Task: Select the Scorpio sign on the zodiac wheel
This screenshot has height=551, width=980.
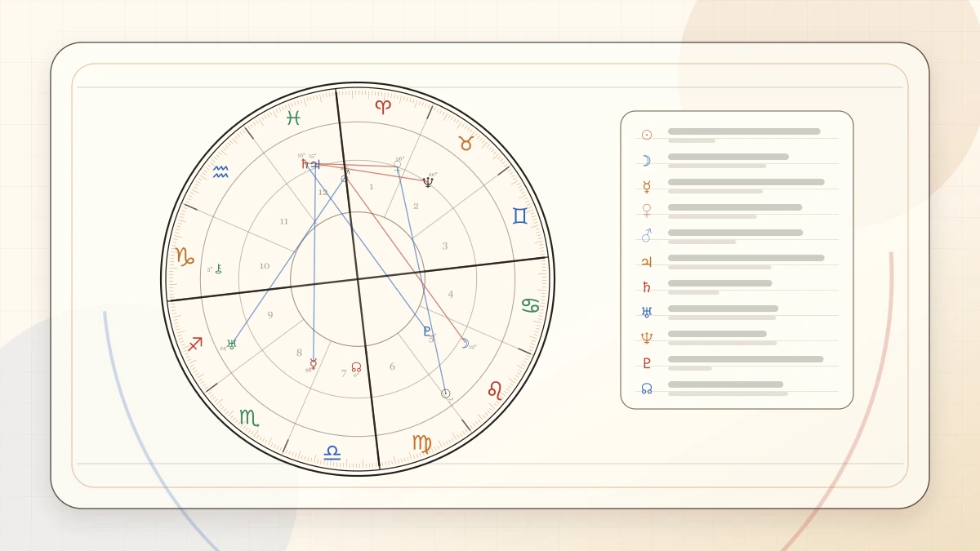Action: [248, 417]
